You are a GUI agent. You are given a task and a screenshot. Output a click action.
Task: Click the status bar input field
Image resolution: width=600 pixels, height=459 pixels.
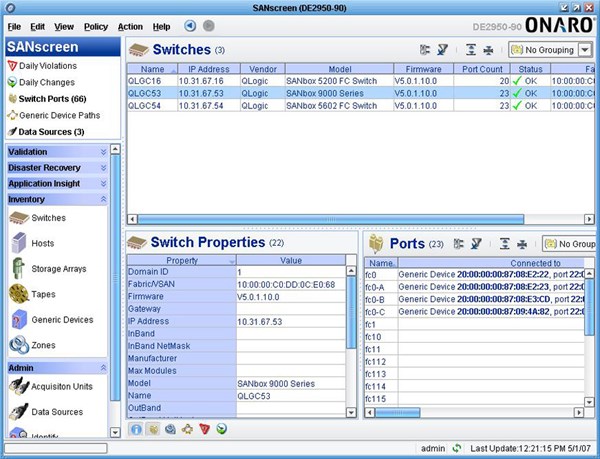point(56,448)
